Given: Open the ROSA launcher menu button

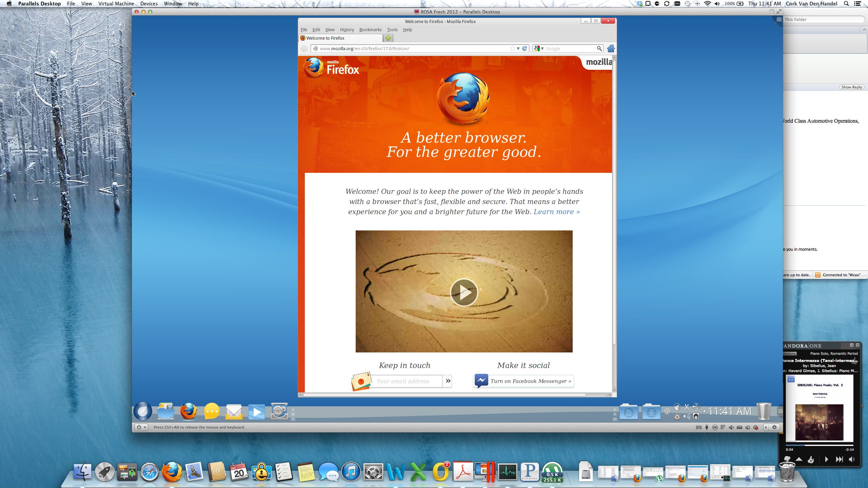Looking at the screenshot, I should click(x=142, y=411).
